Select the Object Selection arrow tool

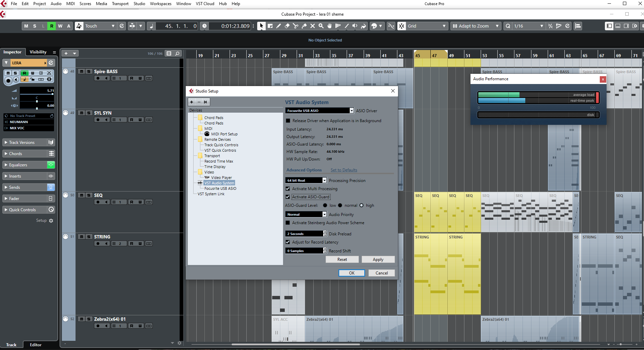click(x=261, y=26)
